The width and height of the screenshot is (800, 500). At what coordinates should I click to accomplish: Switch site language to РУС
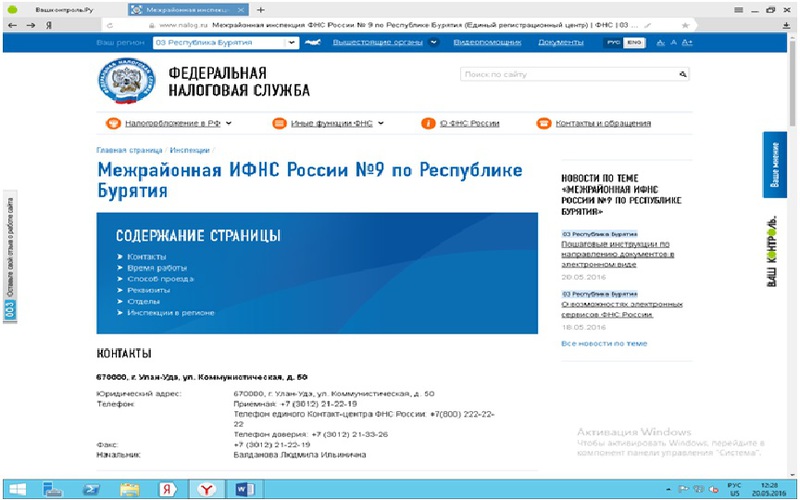point(614,42)
